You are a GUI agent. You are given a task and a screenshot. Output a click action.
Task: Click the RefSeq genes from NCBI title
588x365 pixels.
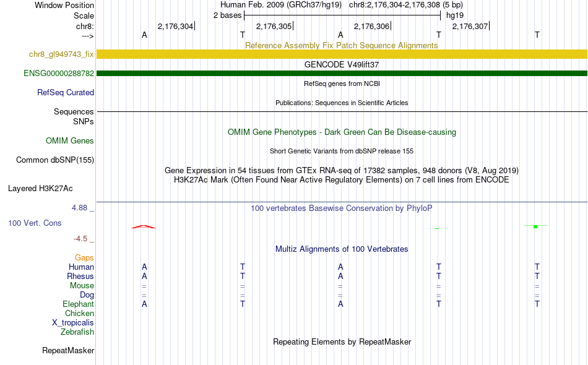(342, 84)
